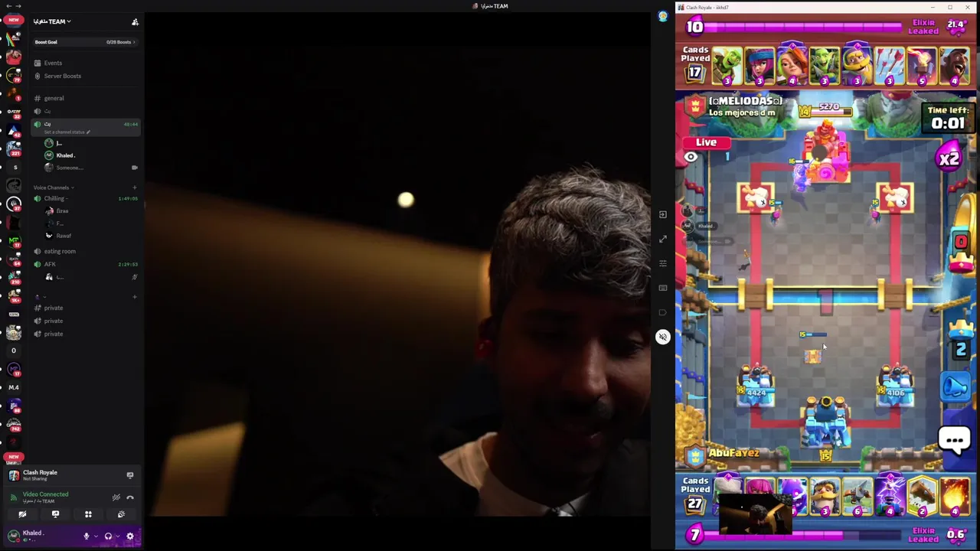The image size is (980, 551).
Task: Click the AbuFayez player name
Action: 733,453
